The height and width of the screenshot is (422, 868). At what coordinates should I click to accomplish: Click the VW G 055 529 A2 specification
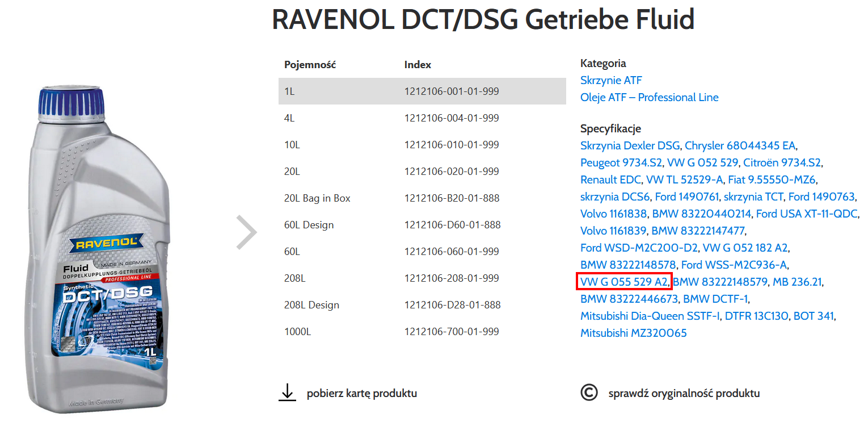coord(624,282)
